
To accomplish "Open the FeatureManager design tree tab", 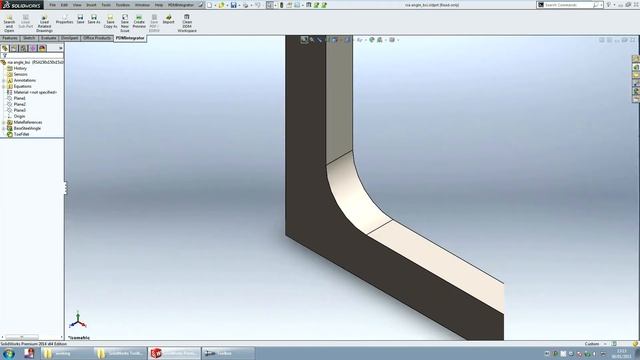I will (x=5, y=48).
